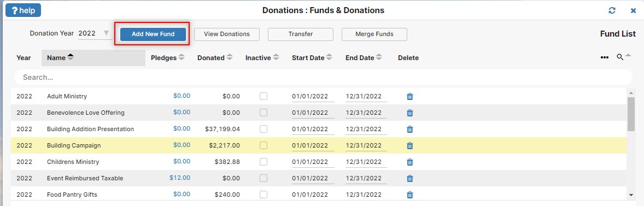Delete the Adult Ministry fund via trash icon
The height and width of the screenshot is (206, 644).
click(409, 96)
